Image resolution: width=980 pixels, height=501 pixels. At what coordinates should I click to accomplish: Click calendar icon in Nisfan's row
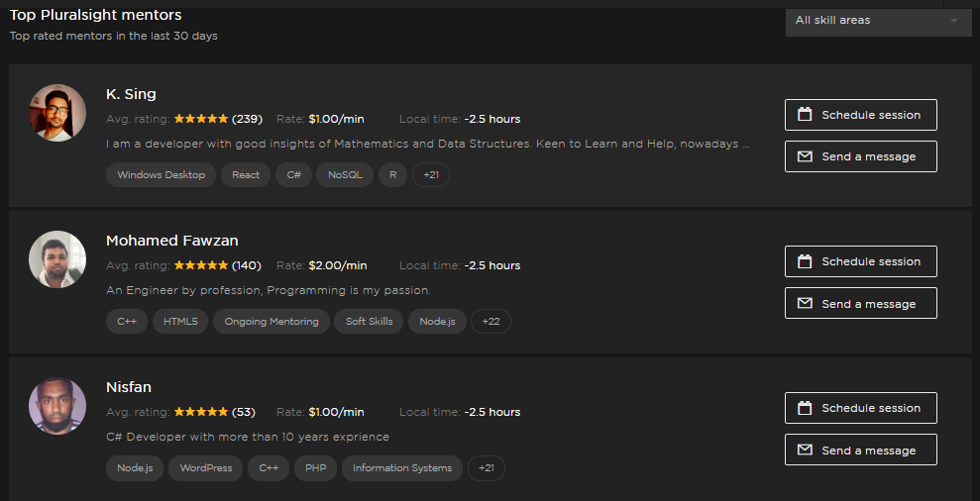pyautogui.click(x=805, y=408)
